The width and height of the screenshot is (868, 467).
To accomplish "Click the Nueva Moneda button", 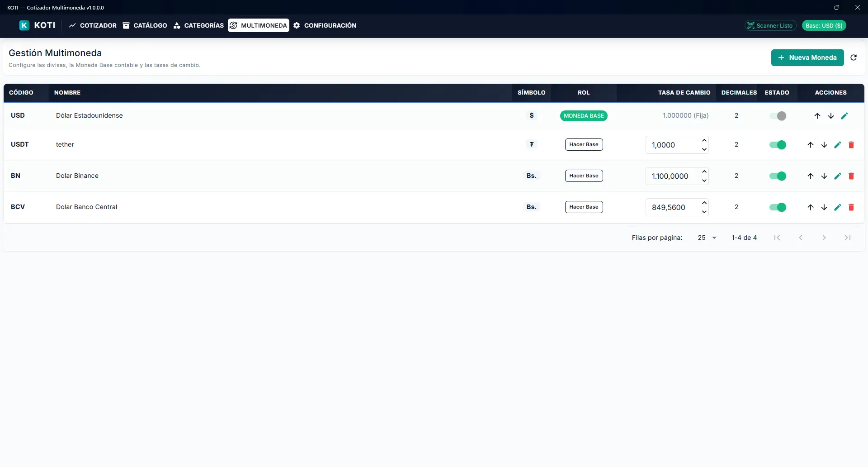I will (x=807, y=57).
